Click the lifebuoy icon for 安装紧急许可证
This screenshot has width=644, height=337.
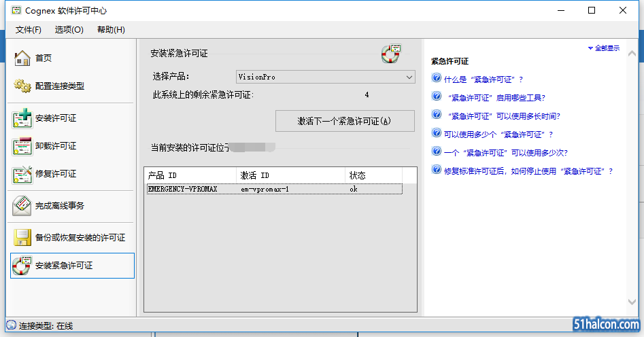22,265
